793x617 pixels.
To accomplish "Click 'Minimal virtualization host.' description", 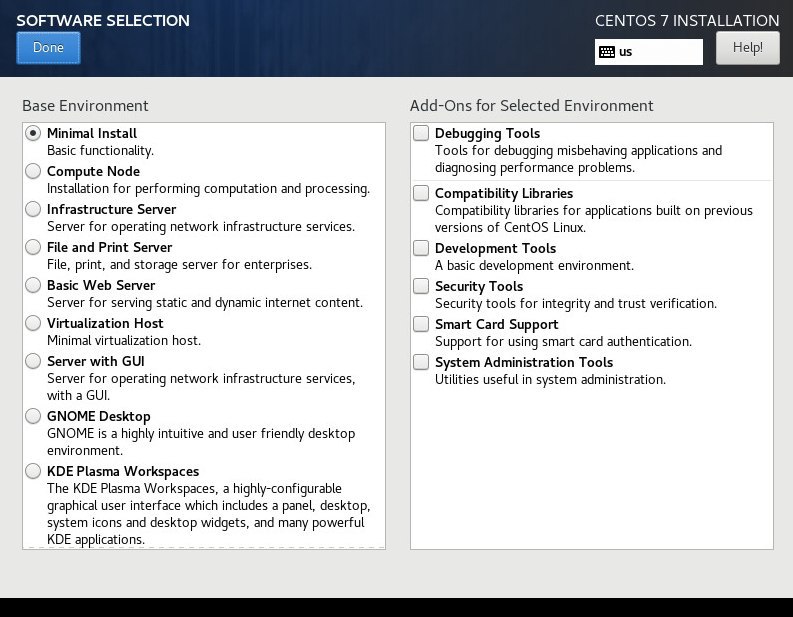I will coord(124,340).
